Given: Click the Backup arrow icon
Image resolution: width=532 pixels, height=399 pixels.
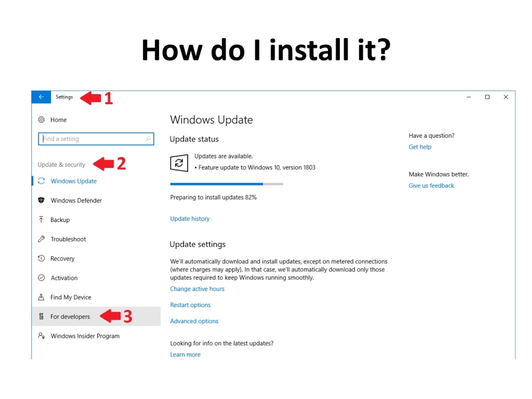Looking at the screenshot, I should click(x=41, y=219).
